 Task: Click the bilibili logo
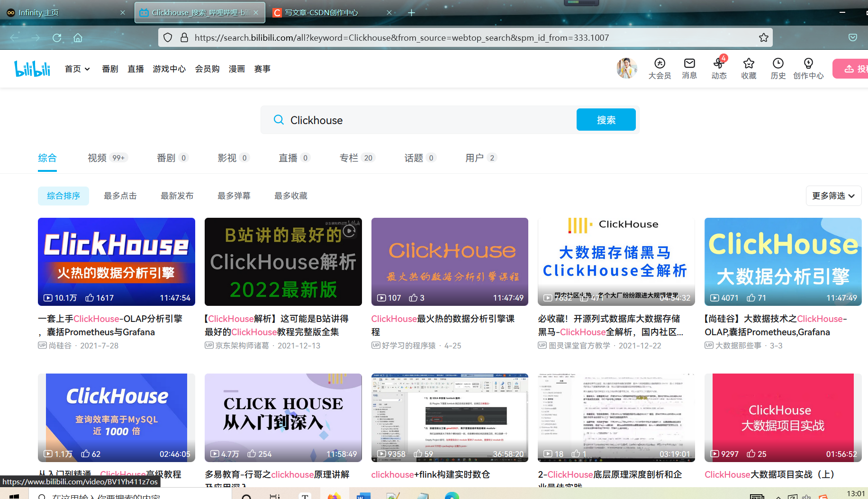point(32,69)
